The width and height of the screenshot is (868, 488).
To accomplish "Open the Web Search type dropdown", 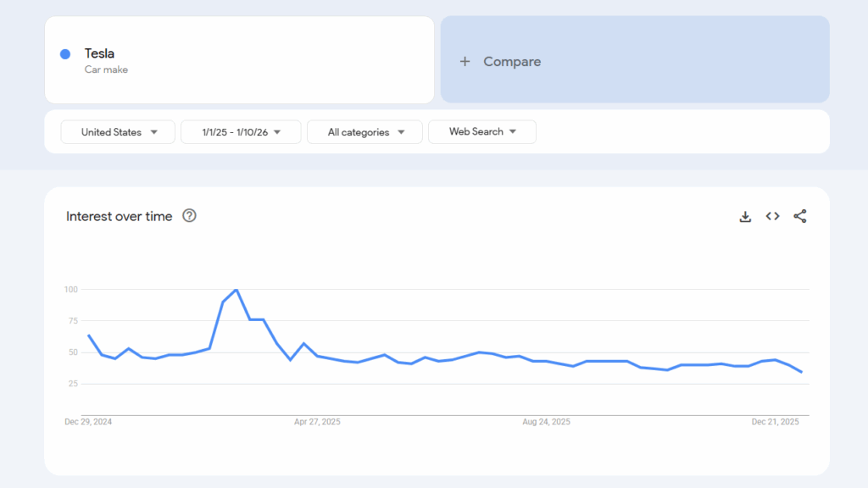I will (x=481, y=131).
